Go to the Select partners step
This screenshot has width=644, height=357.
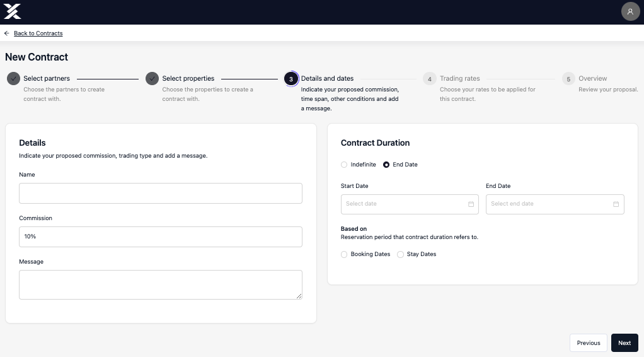tap(47, 79)
